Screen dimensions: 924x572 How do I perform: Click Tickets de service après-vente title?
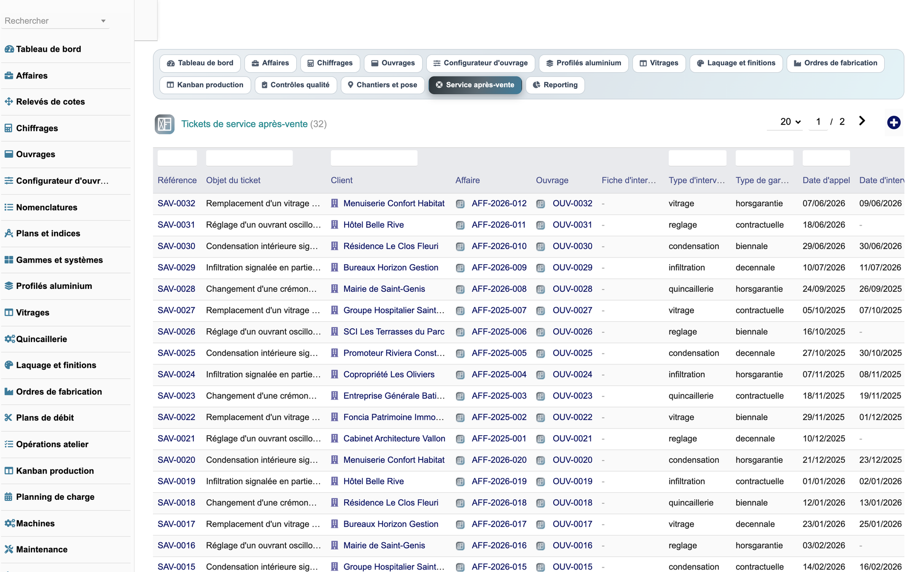click(245, 124)
